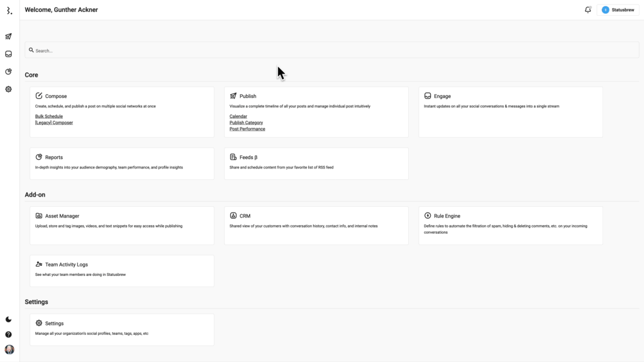Click the search input field
This screenshot has width=644, height=362.
332,50
